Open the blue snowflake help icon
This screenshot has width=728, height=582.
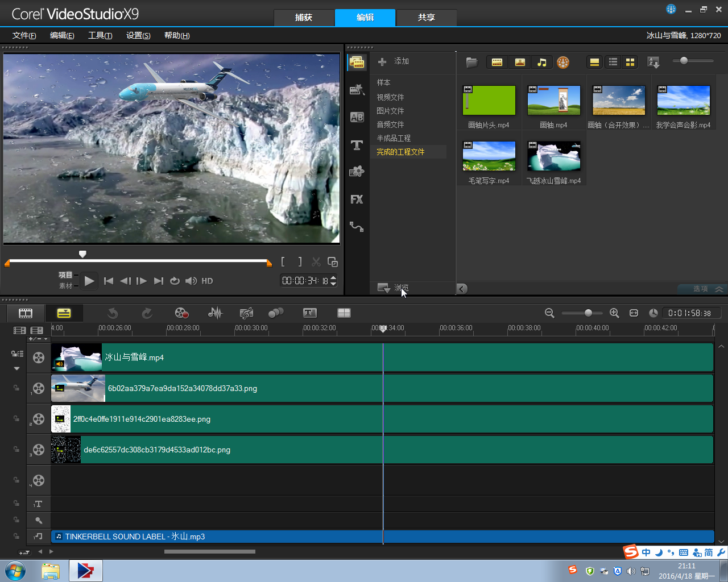pos(671,9)
